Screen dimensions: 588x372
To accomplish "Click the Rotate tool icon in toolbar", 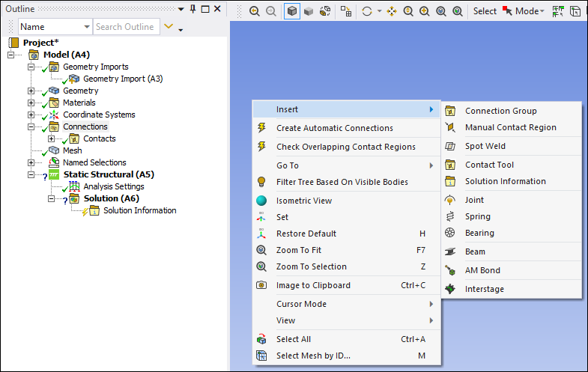I will [367, 11].
